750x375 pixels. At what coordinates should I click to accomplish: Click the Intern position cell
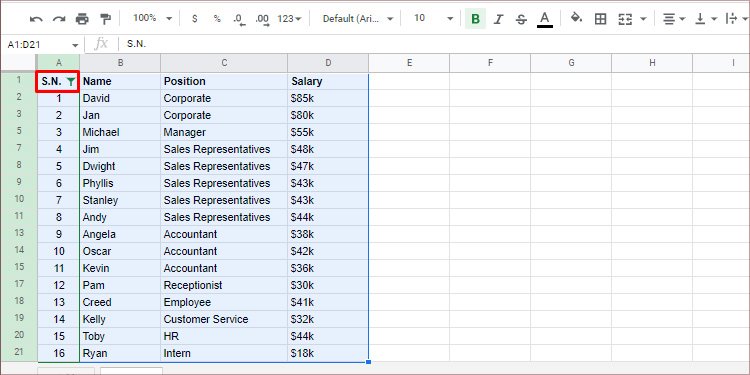tap(224, 353)
